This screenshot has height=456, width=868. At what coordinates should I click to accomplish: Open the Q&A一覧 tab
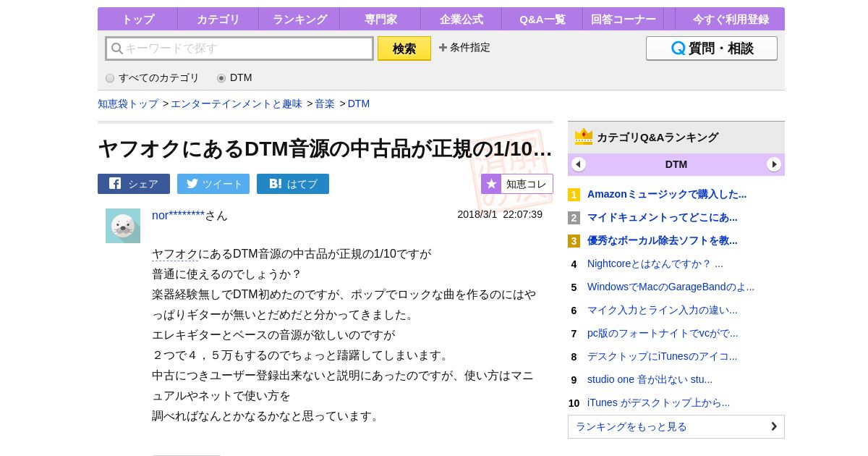pyautogui.click(x=542, y=20)
